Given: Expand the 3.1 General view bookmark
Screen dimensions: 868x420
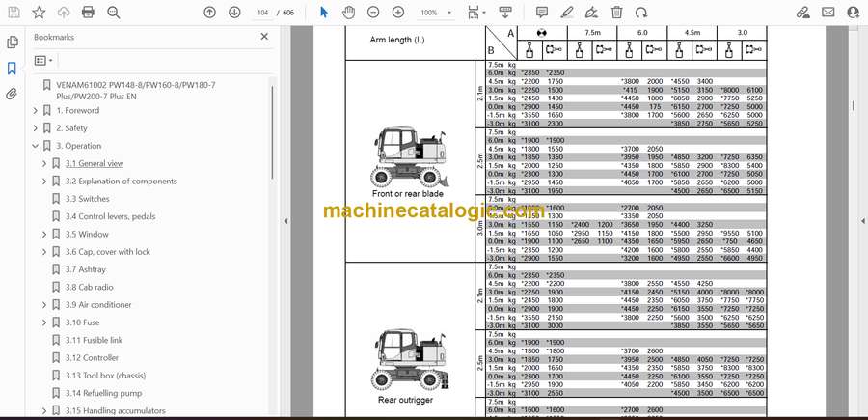Looking at the screenshot, I should (44, 164).
